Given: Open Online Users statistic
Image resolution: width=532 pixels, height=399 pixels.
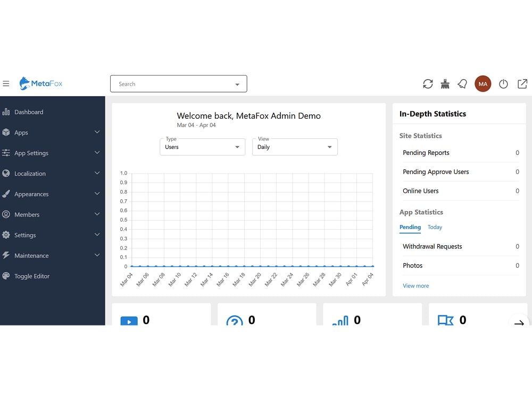Looking at the screenshot, I should coord(460,190).
